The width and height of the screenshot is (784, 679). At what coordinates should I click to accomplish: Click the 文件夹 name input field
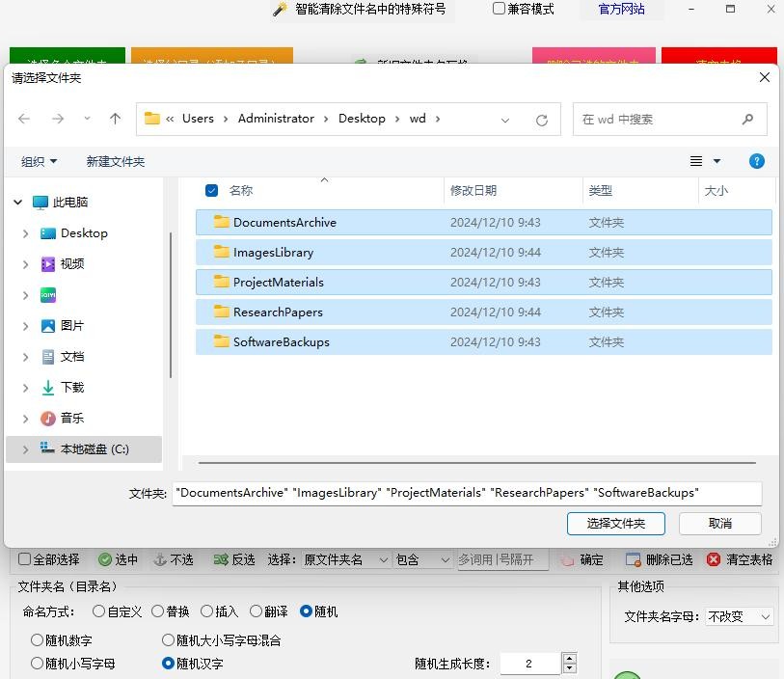coord(467,493)
